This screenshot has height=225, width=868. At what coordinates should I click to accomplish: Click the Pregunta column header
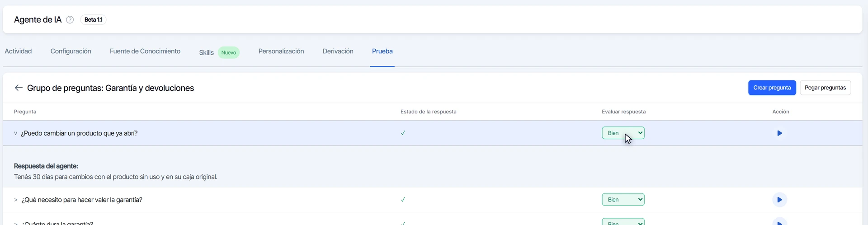[25, 112]
